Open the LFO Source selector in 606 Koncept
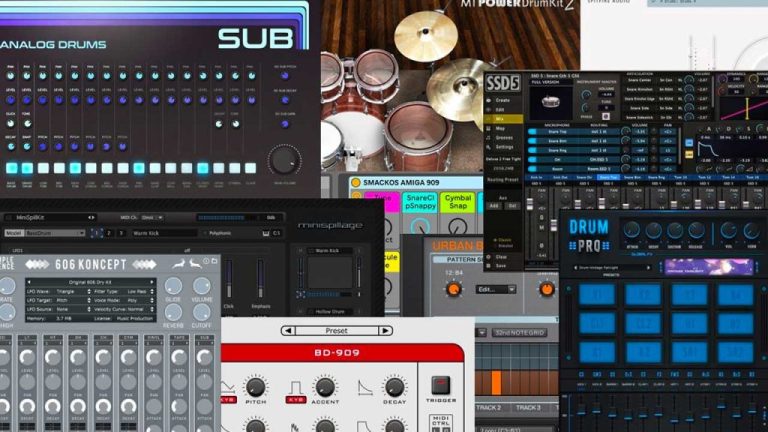 click(x=59, y=309)
